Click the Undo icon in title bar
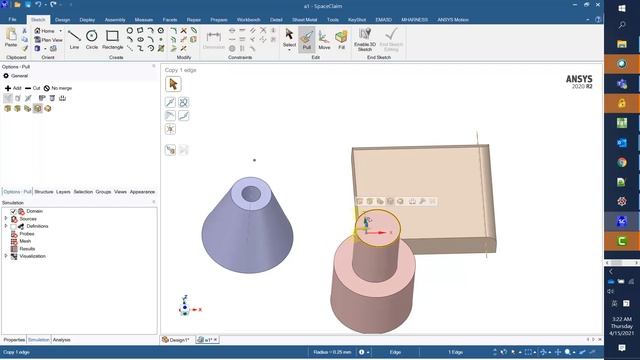 tap(38, 5)
